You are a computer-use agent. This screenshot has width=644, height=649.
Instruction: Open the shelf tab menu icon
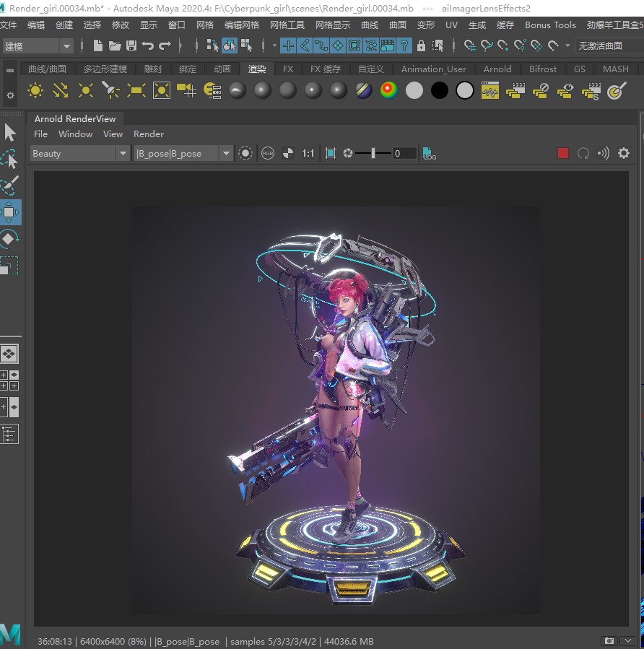10,70
